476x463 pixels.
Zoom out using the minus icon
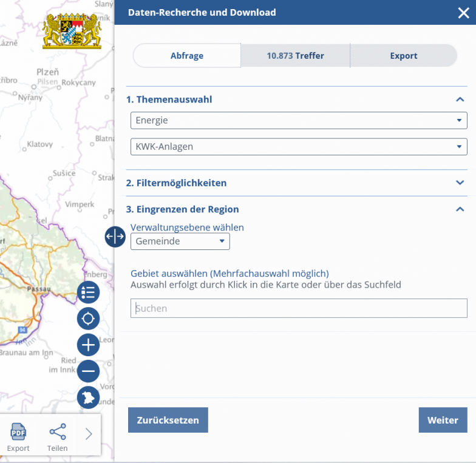click(89, 371)
